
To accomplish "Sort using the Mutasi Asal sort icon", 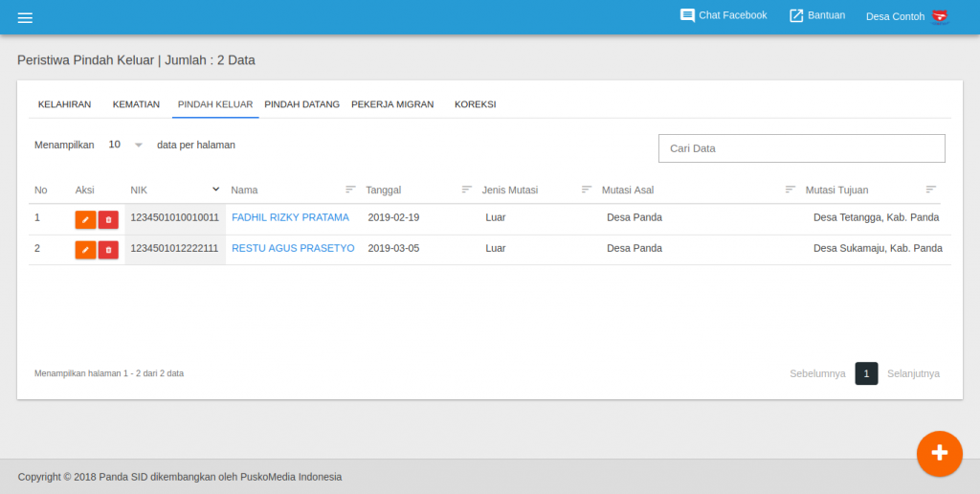I will 791,189.
